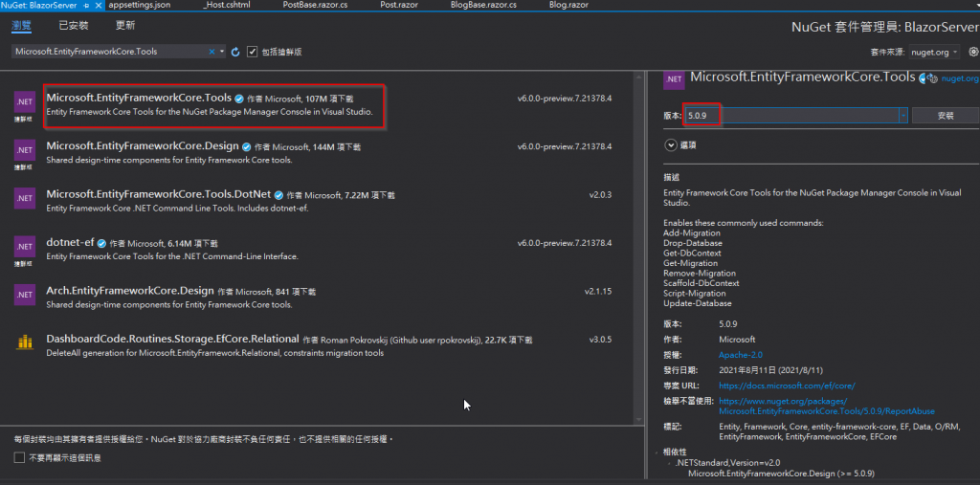Click the .NET icon in the package details pane

[x=674, y=78]
